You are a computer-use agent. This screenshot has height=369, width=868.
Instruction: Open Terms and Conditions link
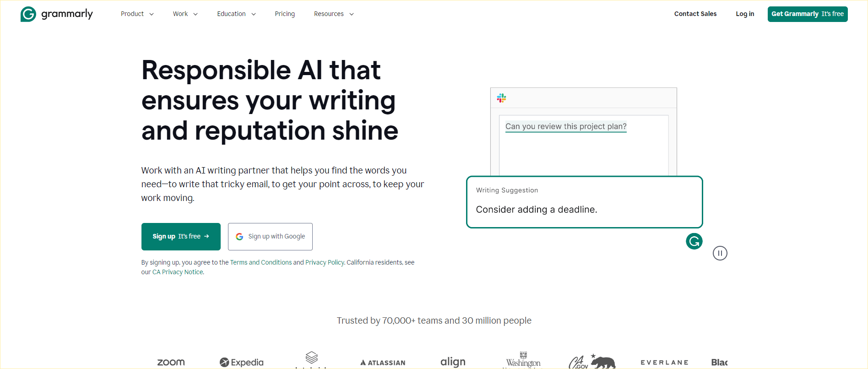[261, 262]
